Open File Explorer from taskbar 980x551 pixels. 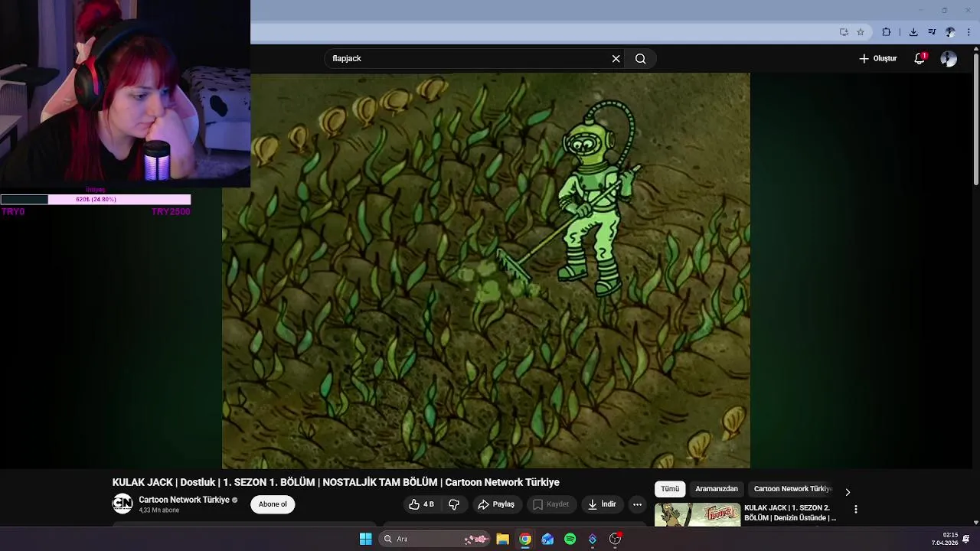(502, 539)
